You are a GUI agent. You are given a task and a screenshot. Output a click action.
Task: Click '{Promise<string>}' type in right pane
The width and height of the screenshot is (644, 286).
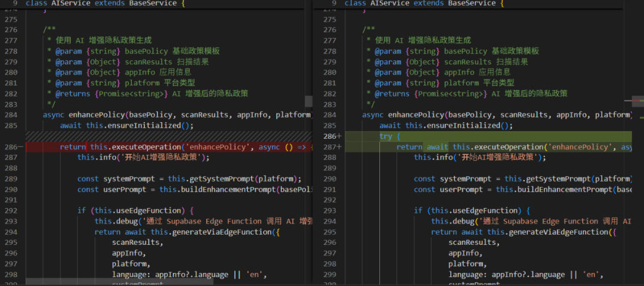tap(451, 94)
